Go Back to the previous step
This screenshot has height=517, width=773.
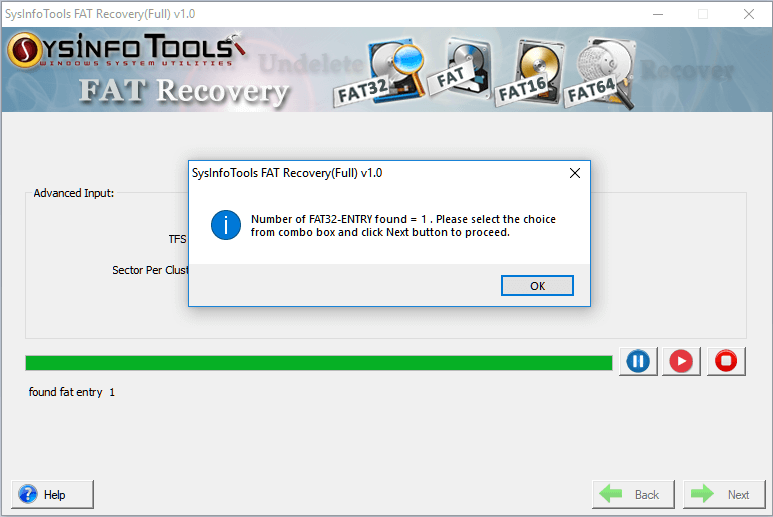pos(633,494)
